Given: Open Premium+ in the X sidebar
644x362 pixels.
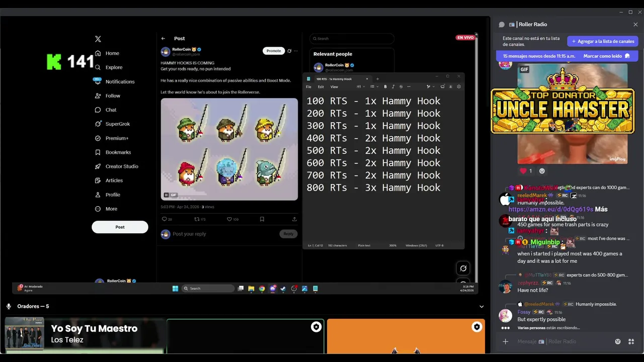Looking at the screenshot, I should pyautogui.click(x=111, y=138).
